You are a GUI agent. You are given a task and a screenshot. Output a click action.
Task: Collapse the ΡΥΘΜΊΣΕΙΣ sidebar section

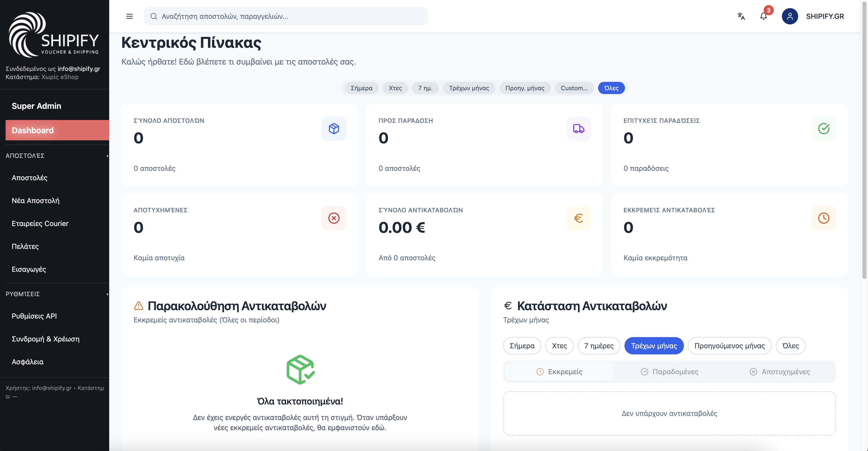[x=107, y=294]
